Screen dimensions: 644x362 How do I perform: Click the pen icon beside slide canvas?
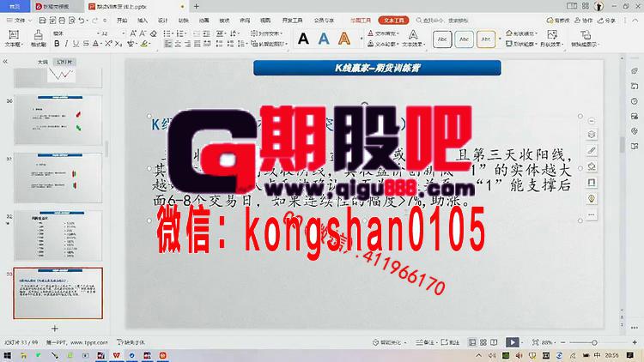click(x=592, y=150)
